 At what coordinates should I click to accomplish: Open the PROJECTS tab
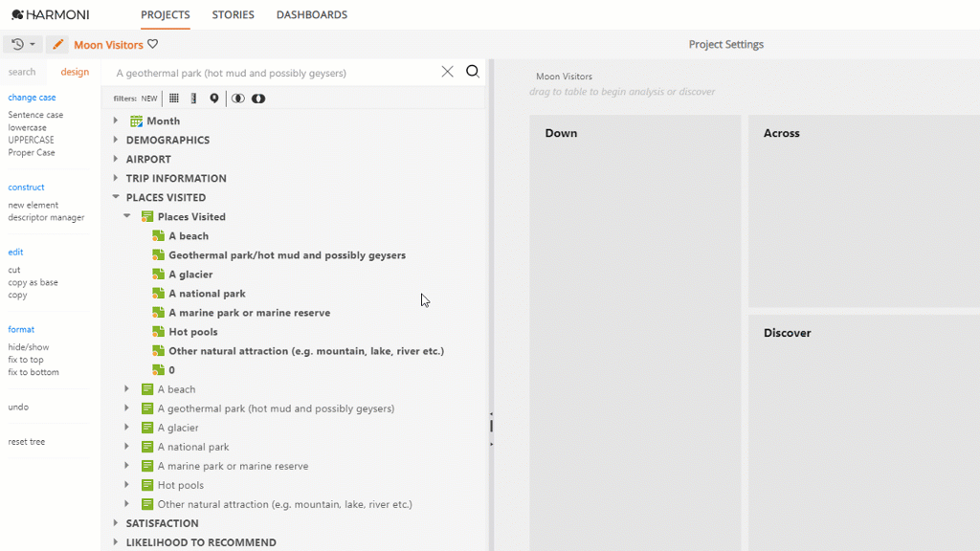tap(165, 14)
